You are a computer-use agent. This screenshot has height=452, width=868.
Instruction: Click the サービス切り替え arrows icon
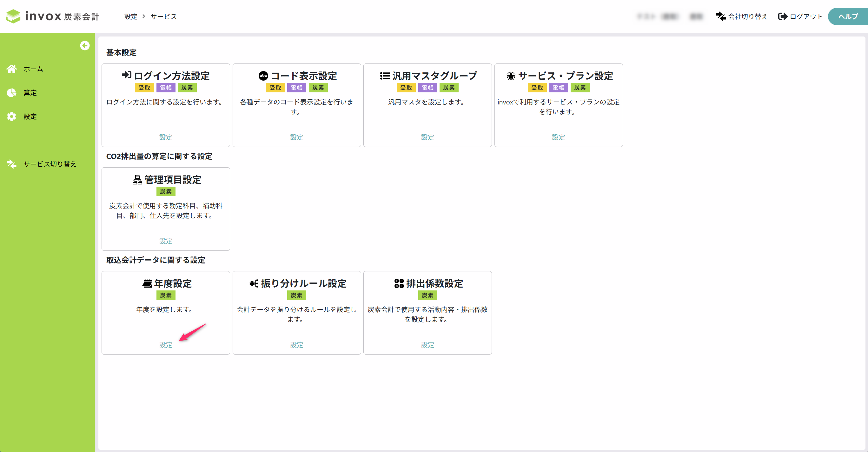tap(11, 164)
